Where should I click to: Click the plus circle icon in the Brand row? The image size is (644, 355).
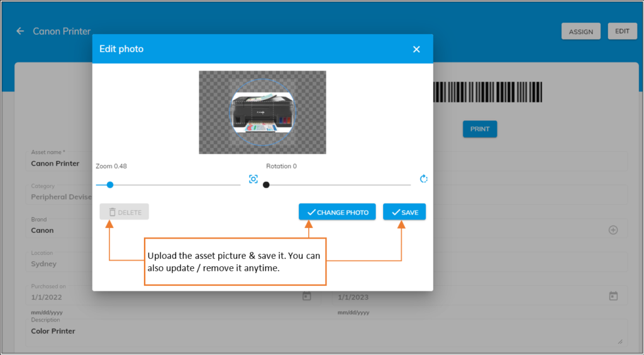click(613, 230)
